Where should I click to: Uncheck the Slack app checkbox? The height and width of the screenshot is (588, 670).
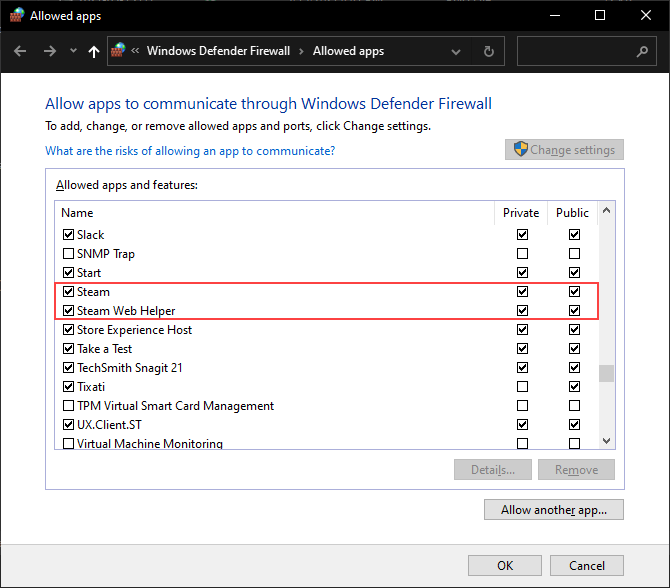pos(68,235)
